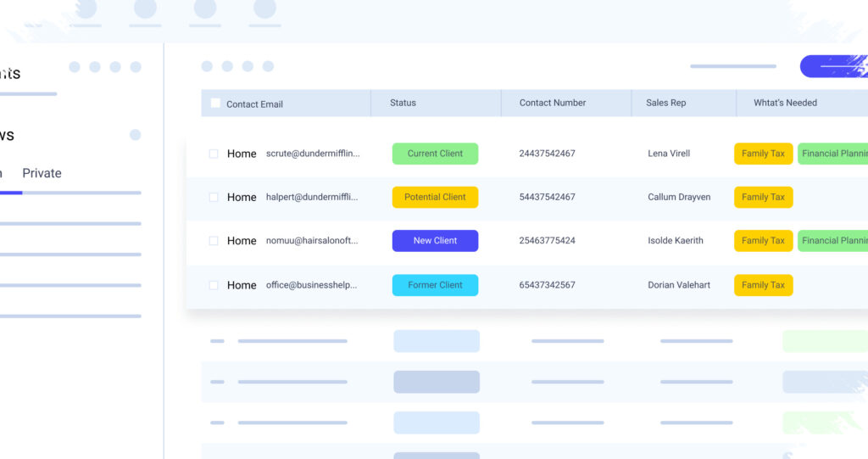Check the box for halpert@dundermiffli row
Viewport: 868px width, 459px height.
click(214, 197)
